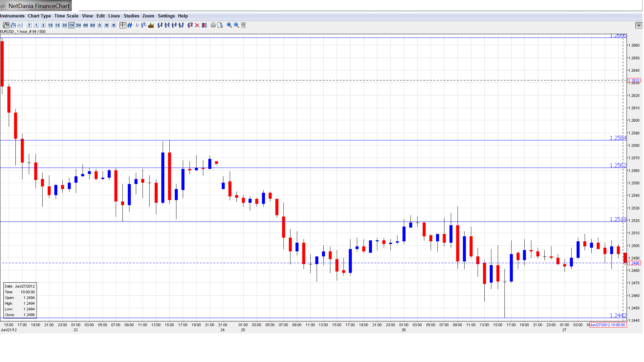Image resolution: width=644 pixels, height=362 pixels.
Task: Switch to 10 minute time scale
Action: (50, 25)
